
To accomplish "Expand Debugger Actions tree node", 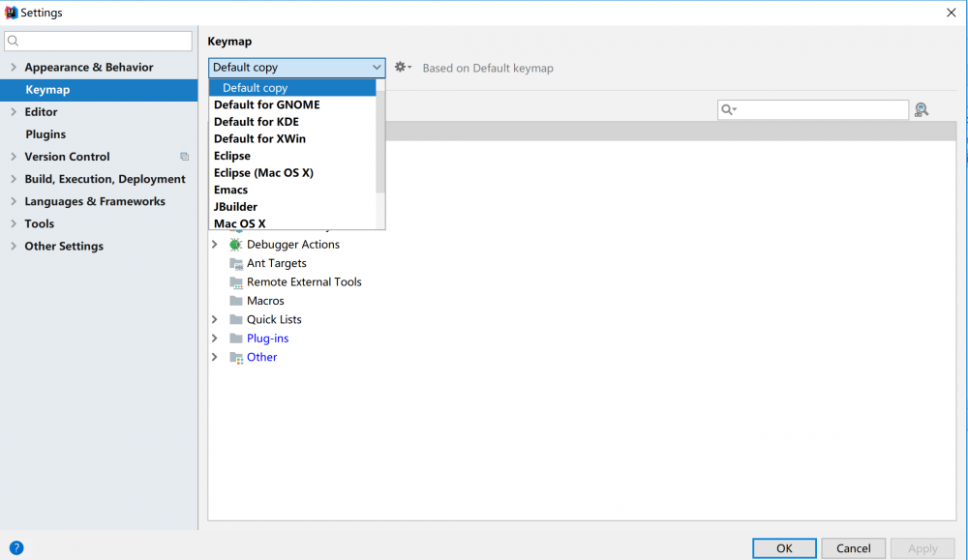I will 215,245.
